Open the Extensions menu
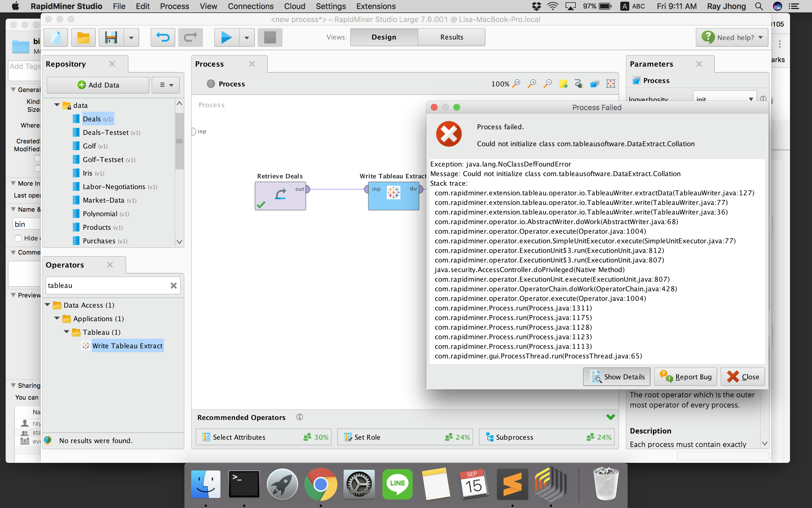The height and width of the screenshot is (508, 812). (x=376, y=6)
